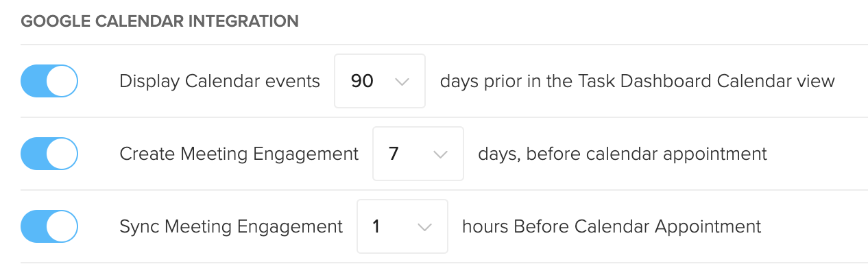Click the hours Before Calendar Appointment text
This screenshot has height=273, width=868.
[x=612, y=227]
